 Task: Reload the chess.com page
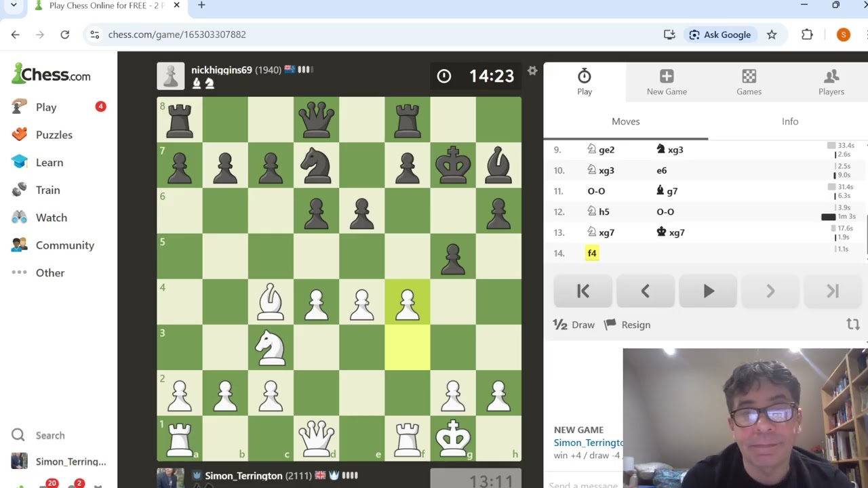[x=65, y=35]
